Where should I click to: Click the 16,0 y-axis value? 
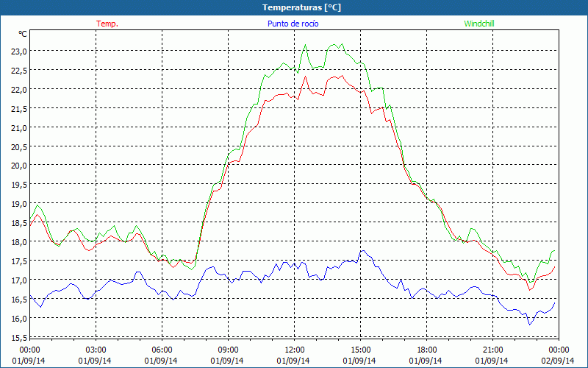19,319
